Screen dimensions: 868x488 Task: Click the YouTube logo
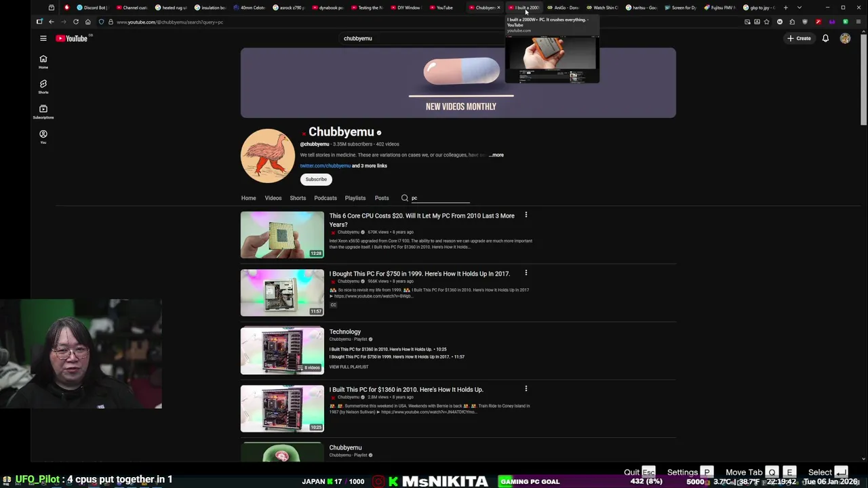coord(72,39)
